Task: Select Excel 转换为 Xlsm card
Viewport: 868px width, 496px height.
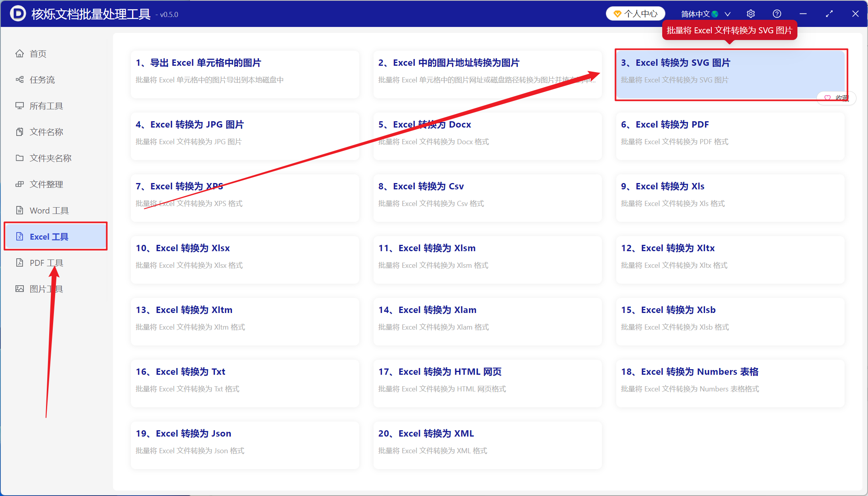Action: tap(488, 259)
